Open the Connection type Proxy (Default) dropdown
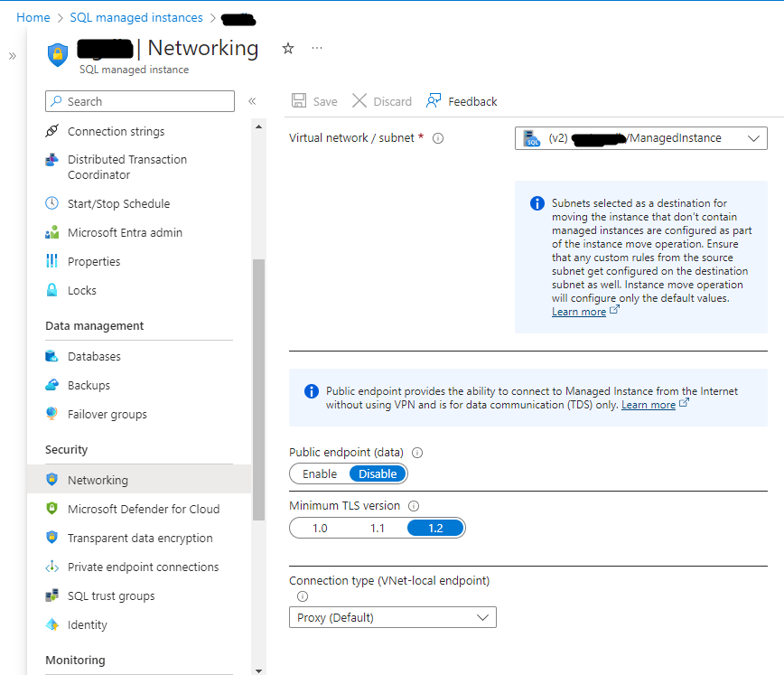784x675 pixels. (393, 617)
